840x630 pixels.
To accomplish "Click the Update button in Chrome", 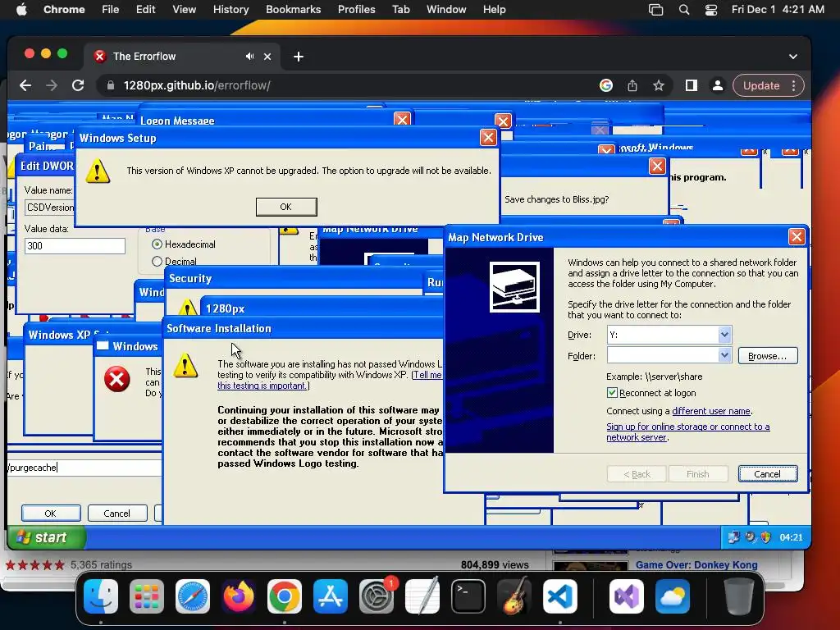I will 761,85.
